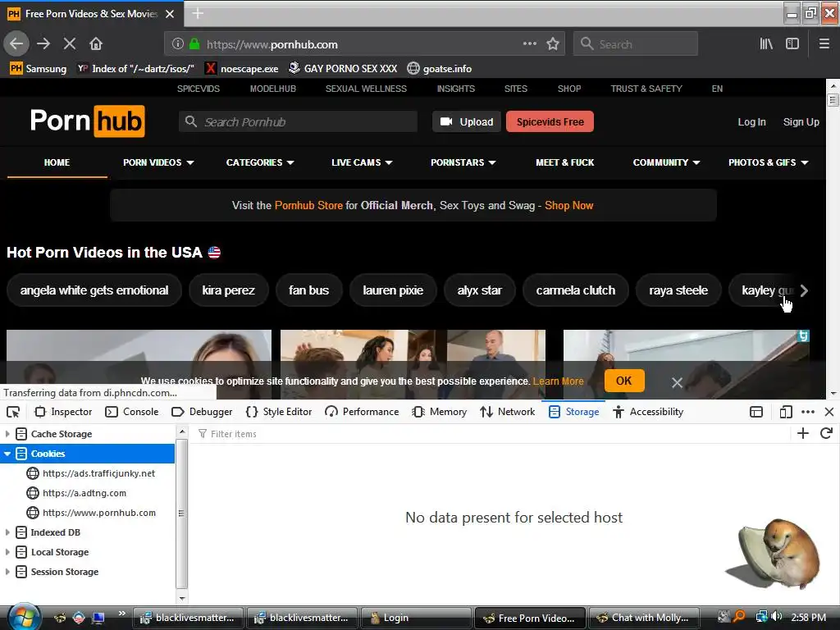Click the Windows Start orb

22,617
